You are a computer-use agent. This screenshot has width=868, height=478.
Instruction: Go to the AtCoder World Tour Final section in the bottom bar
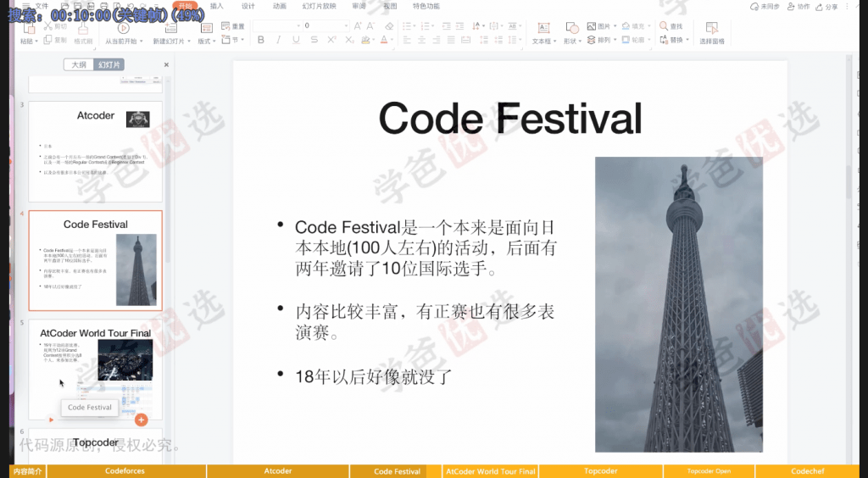click(491, 471)
